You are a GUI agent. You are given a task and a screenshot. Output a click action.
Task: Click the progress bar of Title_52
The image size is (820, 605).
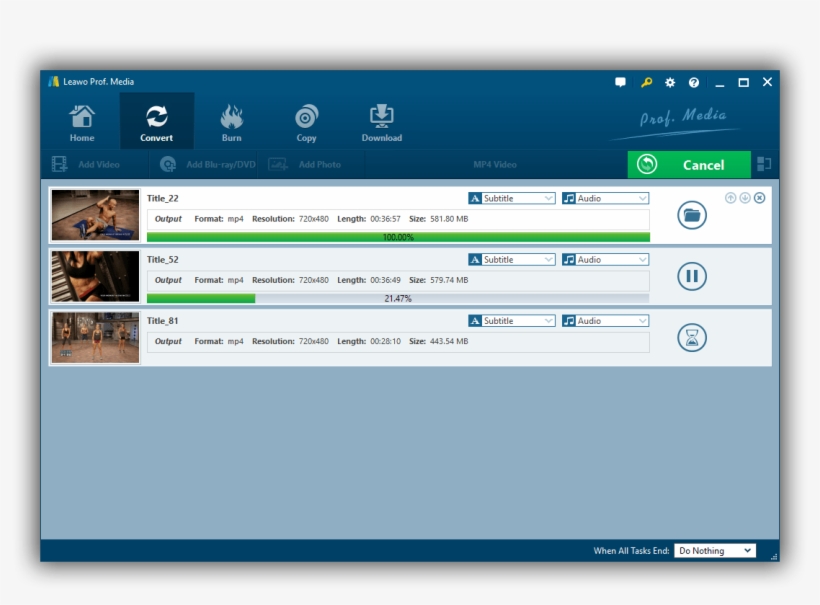point(400,297)
